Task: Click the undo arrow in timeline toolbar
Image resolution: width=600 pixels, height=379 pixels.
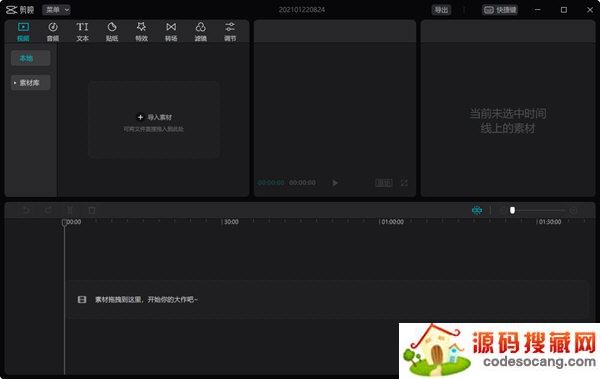Action: pyautogui.click(x=26, y=210)
